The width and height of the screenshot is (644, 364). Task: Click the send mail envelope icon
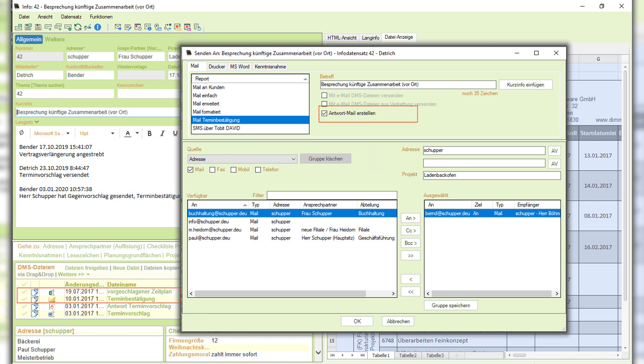118,28
